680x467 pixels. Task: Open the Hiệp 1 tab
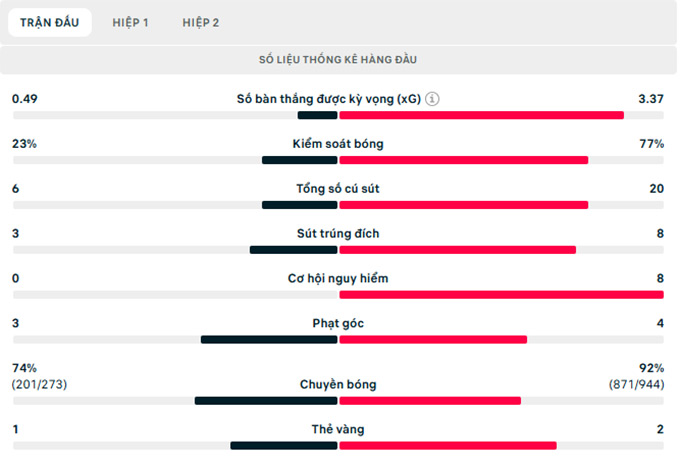pos(130,22)
